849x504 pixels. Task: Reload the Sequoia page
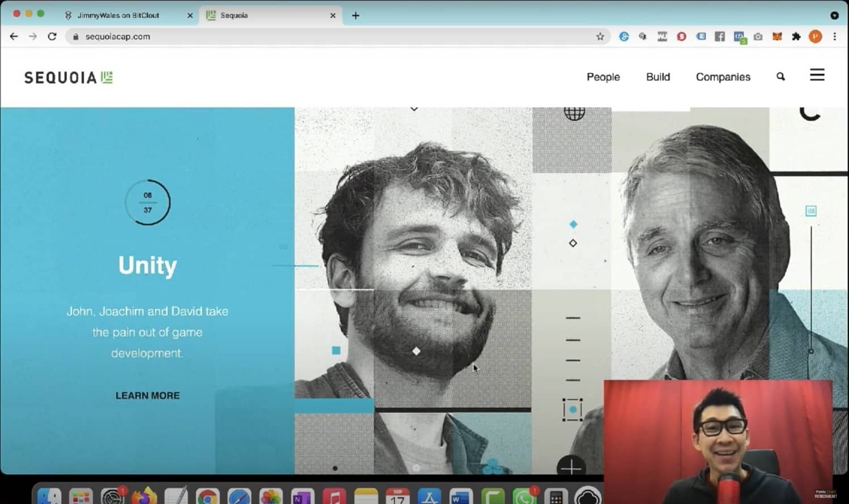[52, 36]
